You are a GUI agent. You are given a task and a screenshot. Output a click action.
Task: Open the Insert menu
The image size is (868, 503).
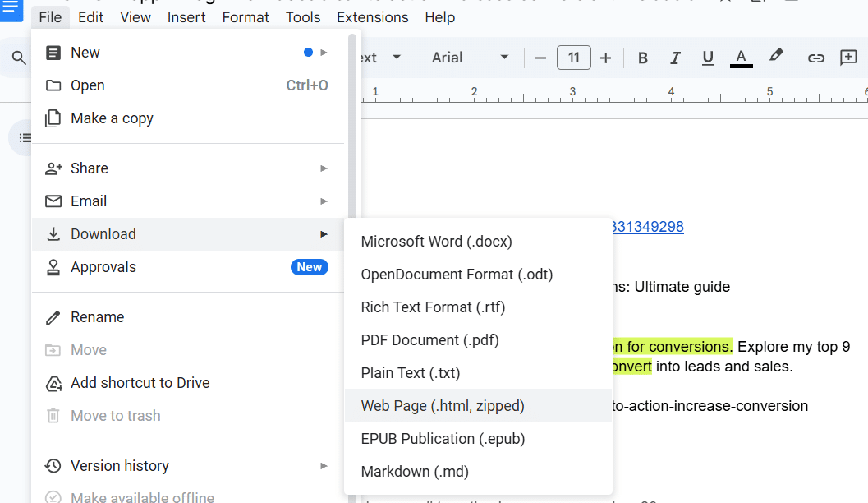click(x=186, y=17)
